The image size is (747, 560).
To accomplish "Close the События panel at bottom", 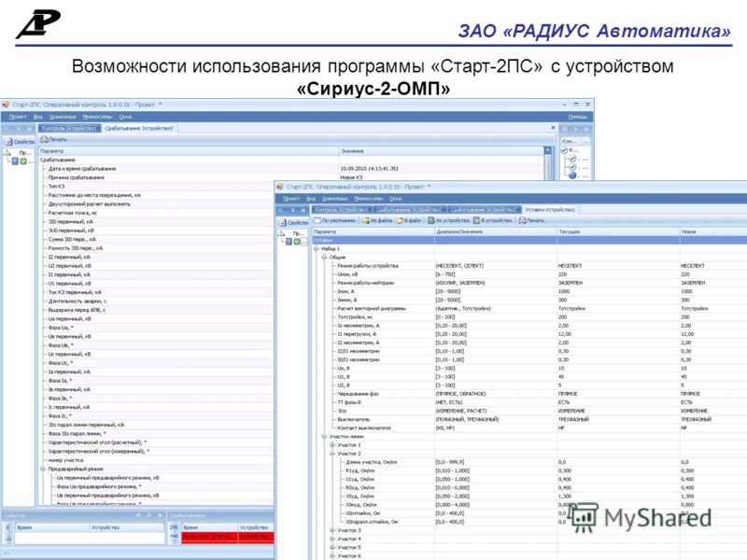I will (x=160, y=515).
